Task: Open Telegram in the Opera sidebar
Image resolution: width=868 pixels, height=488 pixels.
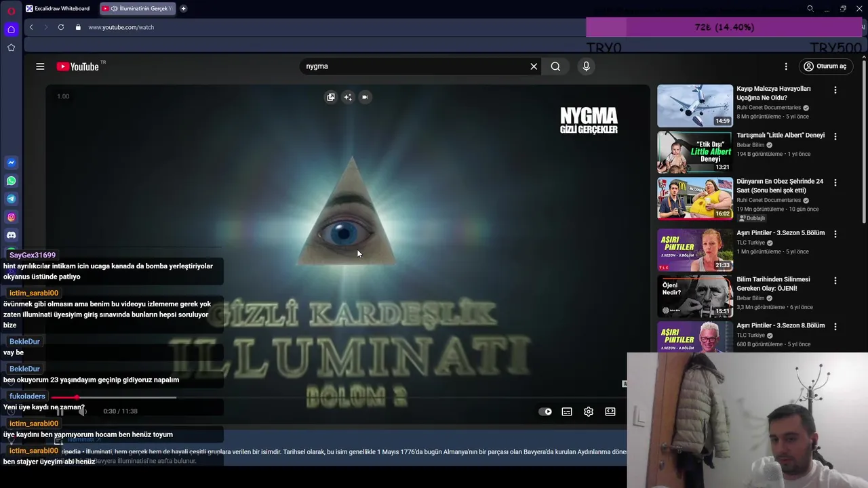Action: tap(11, 199)
